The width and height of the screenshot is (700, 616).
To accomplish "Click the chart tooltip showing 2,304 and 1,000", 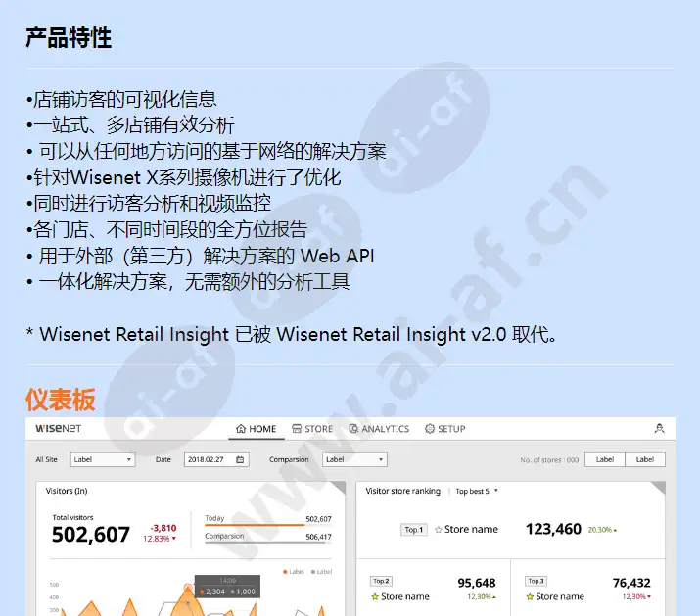I will (x=228, y=587).
